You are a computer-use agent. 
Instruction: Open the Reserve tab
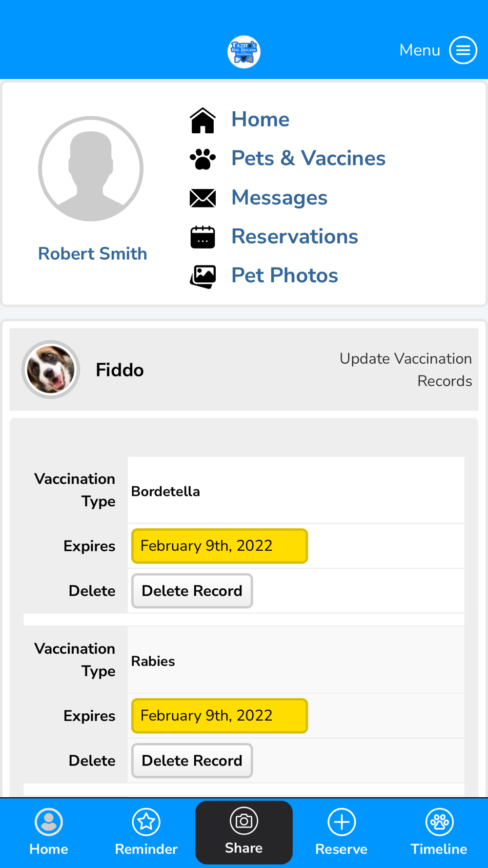pos(342,832)
